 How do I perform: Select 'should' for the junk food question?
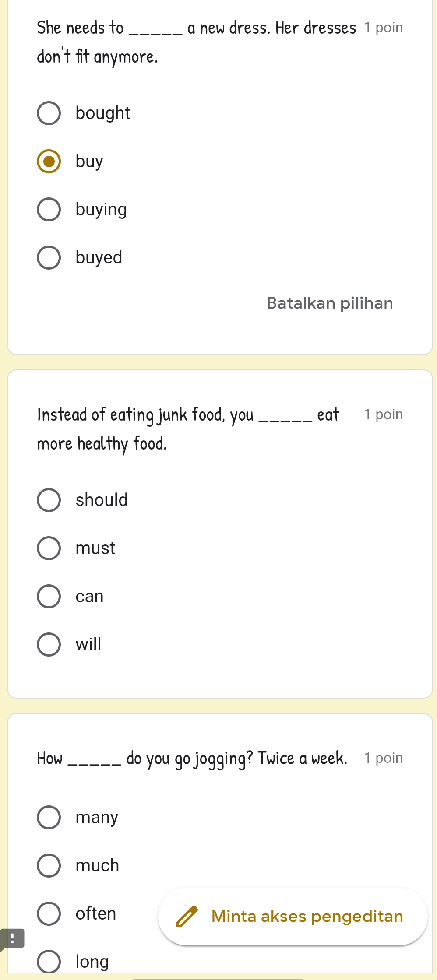pyautogui.click(x=49, y=500)
